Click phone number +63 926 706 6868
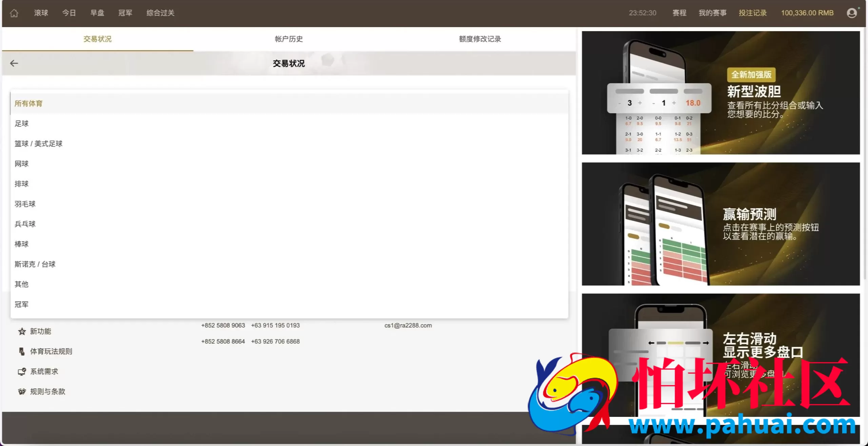Image resolution: width=868 pixels, height=446 pixels. (275, 341)
